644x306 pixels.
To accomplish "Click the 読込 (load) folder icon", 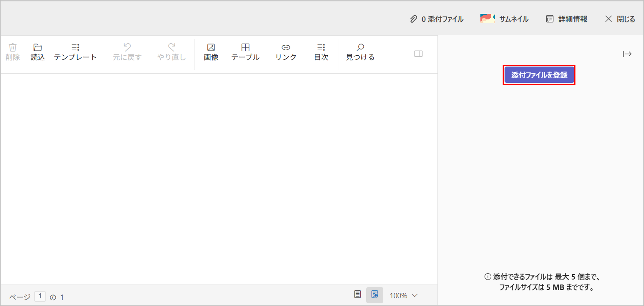I will tap(37, 48).
